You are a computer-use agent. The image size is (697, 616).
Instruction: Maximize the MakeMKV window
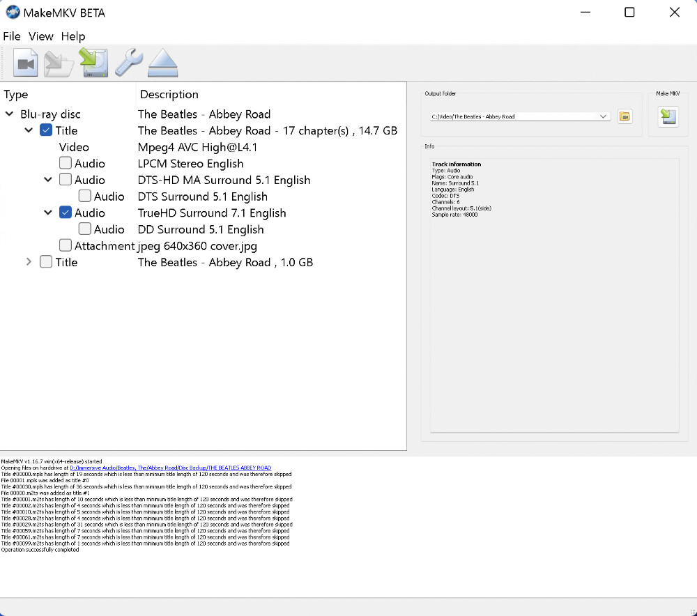pos(629,12)
